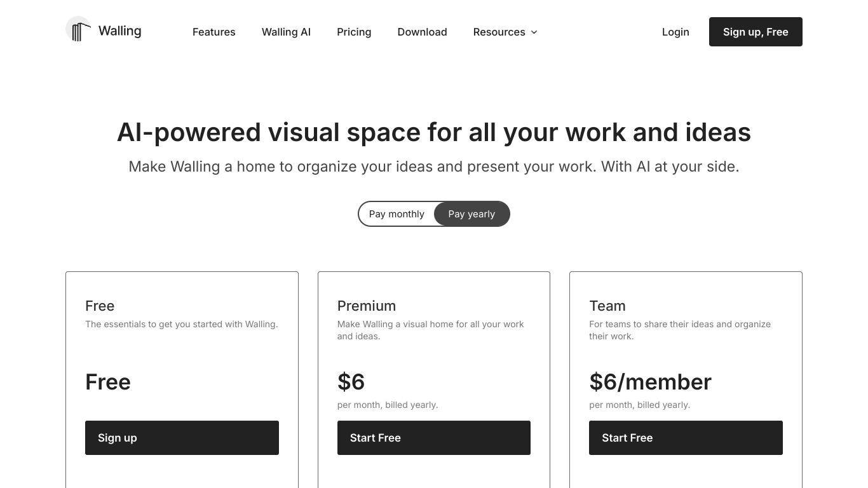Image resolution: width=868 pixels, height=488 pixels.
Task: Click the Resources chevron arrow
Action: [534, 32]
